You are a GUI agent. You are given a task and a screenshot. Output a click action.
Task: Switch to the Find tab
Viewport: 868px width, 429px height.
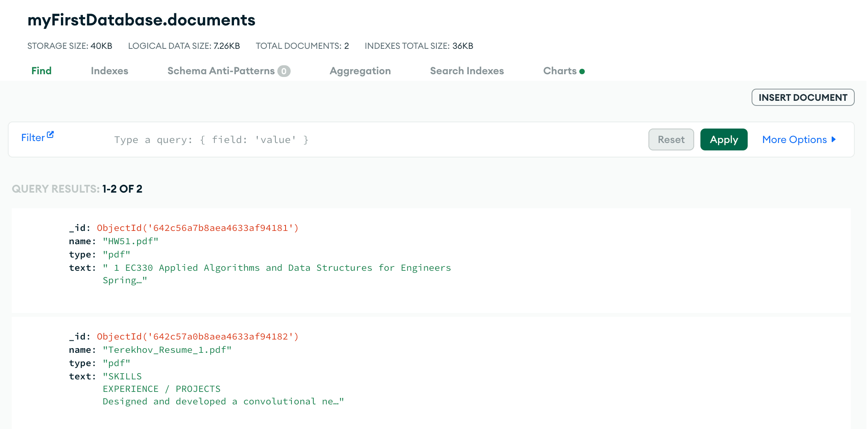[41, 71]
